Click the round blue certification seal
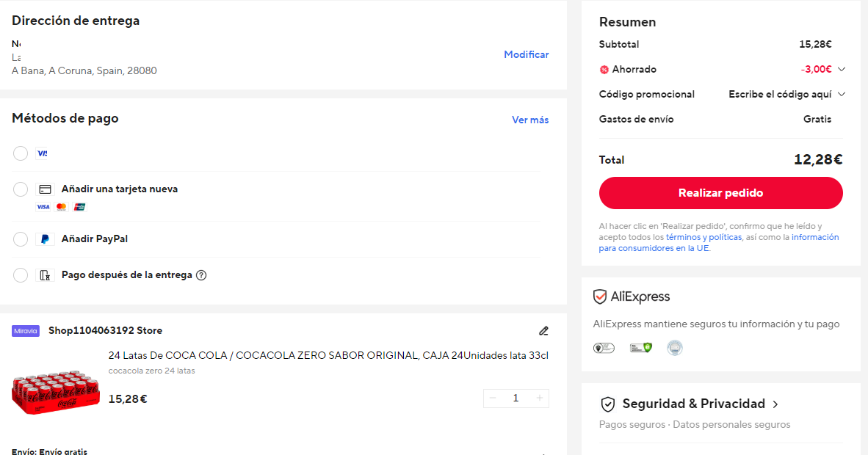Viewport: 868px width, 455px height. [x=674, y=348]
